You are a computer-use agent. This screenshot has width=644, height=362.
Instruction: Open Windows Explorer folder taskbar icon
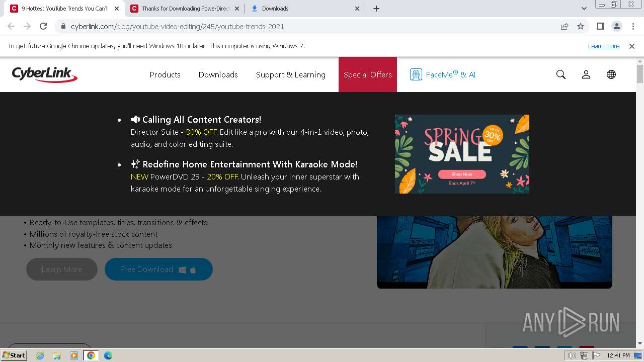[x=57, y=355]
